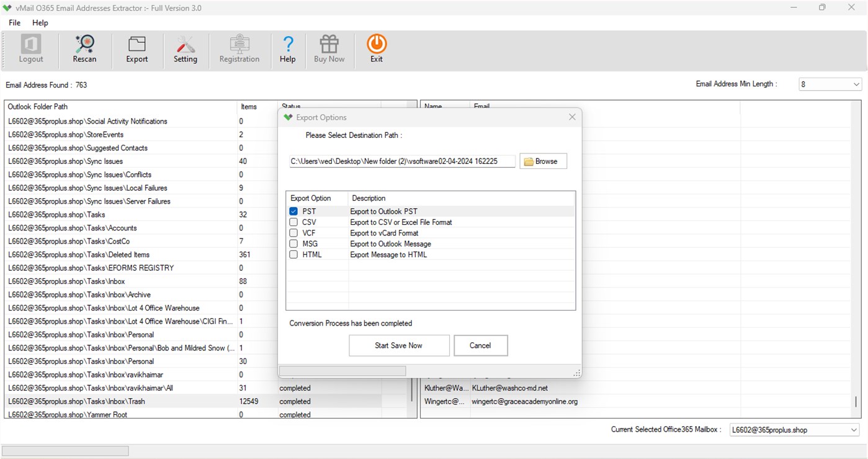The image size is (868, 459).
Task: Open the File menu
Action: tap(14, 22)
